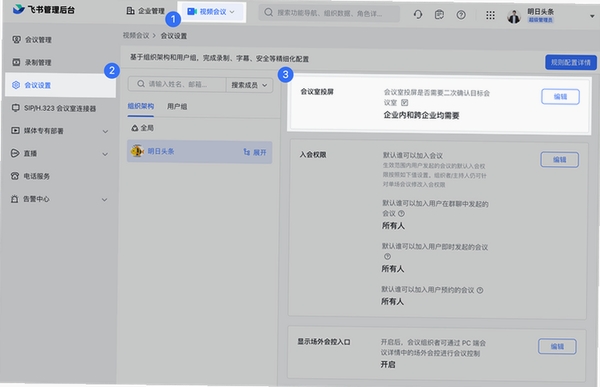Open the task list clipboard icon

439,15
